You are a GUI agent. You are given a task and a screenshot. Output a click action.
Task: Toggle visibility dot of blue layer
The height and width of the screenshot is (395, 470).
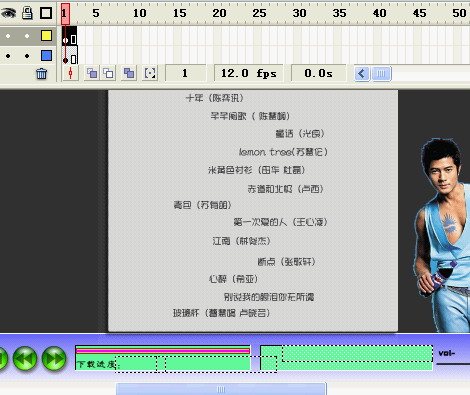point(8,56)
